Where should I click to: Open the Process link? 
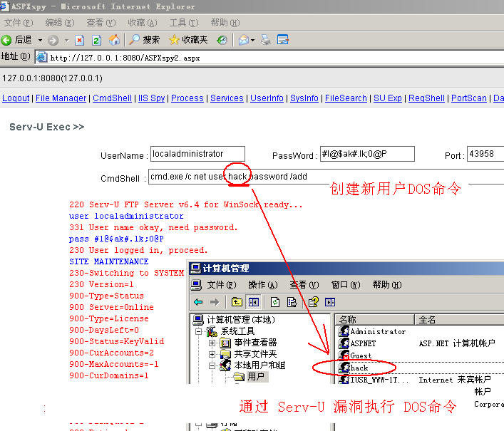click(187, 98)
